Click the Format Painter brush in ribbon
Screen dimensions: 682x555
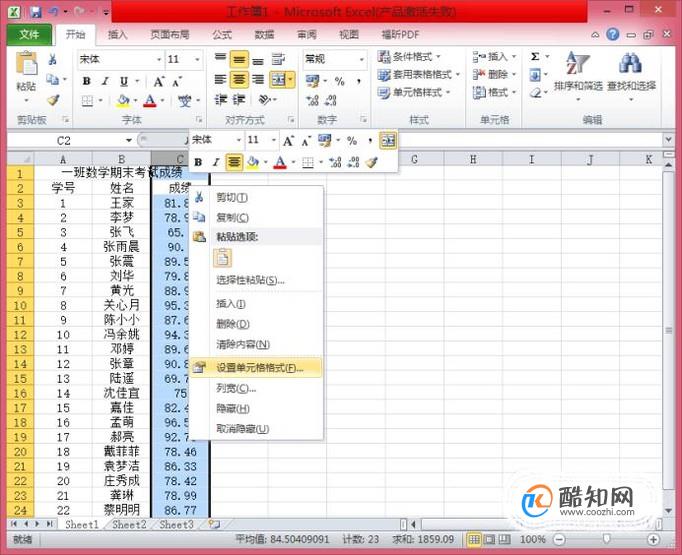pyautogui.click(x=53, y=100)
